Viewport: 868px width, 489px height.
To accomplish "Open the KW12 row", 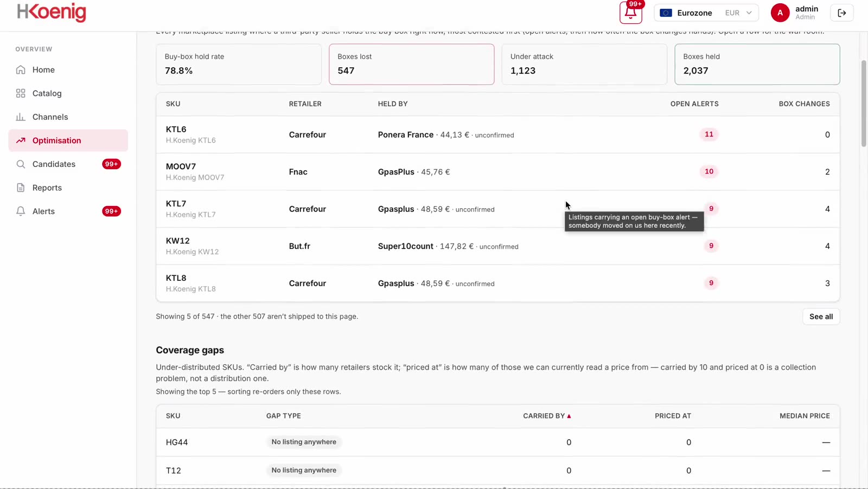I will click(498, 246).
